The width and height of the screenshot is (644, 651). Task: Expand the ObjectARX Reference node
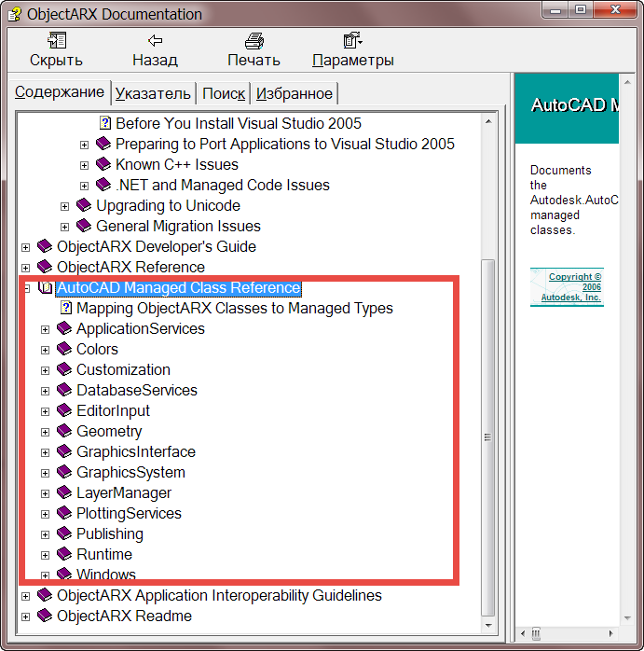pos(26,268)
